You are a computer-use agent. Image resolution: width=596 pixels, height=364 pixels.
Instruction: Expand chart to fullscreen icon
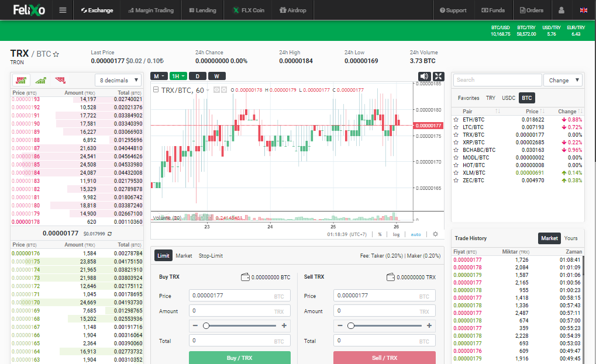coord(438,77)
